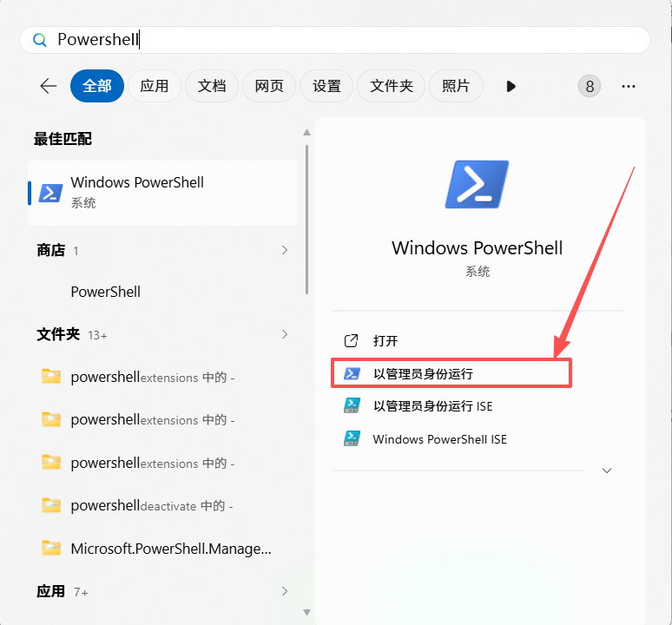The height and width of the screenshot is (625, 672).
Task: Click the Windows PowerShell icon in best match
Action: click(50, 194)
